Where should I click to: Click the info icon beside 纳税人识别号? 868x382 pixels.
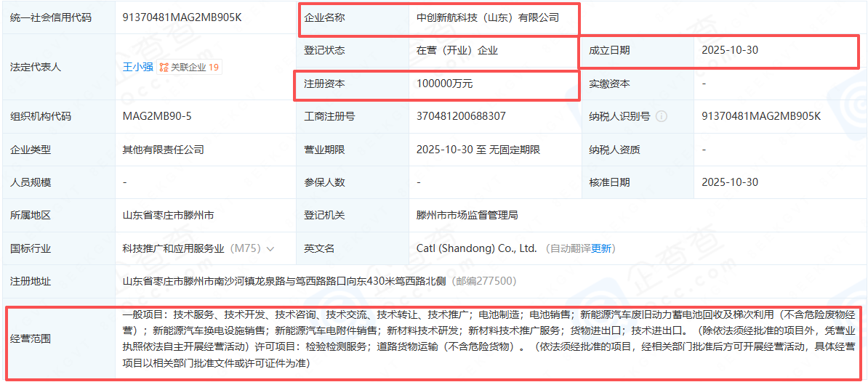pyautogui.click(x=662, y=116)
